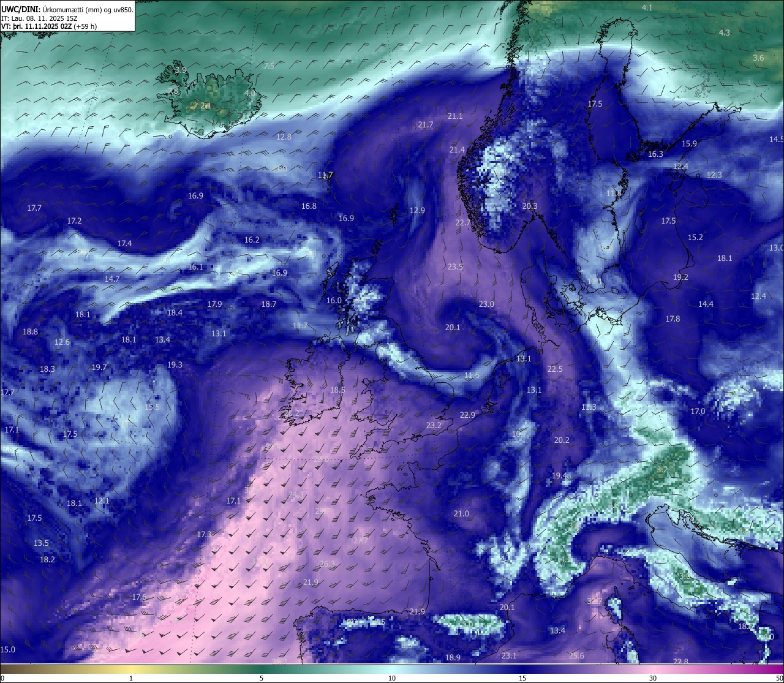This screenshot has height=683, width=784.
Task: Click the map value 12.8
Action: point(284,137)
